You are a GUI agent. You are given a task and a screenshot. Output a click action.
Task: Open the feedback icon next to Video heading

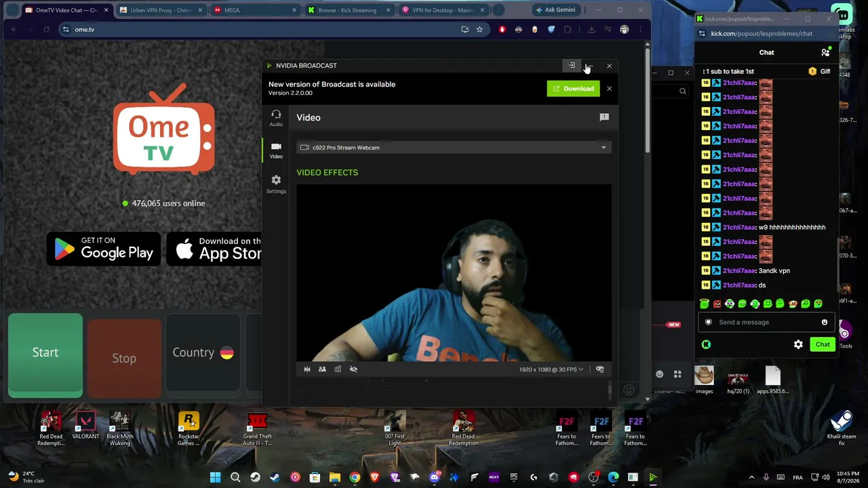tap(604, 117)
